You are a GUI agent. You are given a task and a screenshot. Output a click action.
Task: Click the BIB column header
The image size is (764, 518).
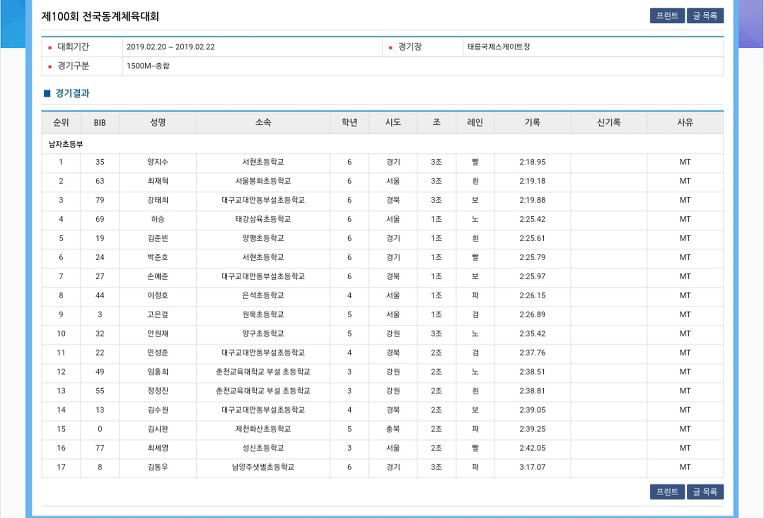tap(100, 123)
